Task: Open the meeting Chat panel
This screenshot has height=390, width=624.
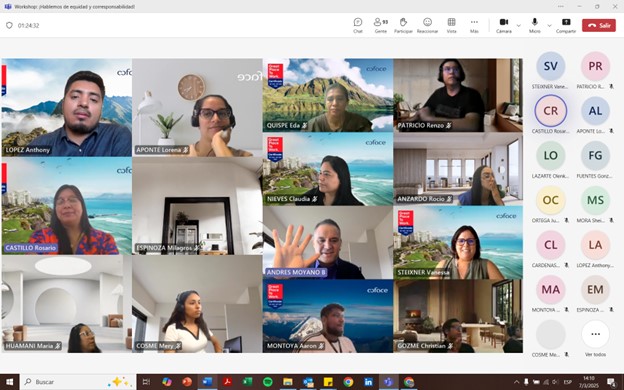Action: click(358, 25)
